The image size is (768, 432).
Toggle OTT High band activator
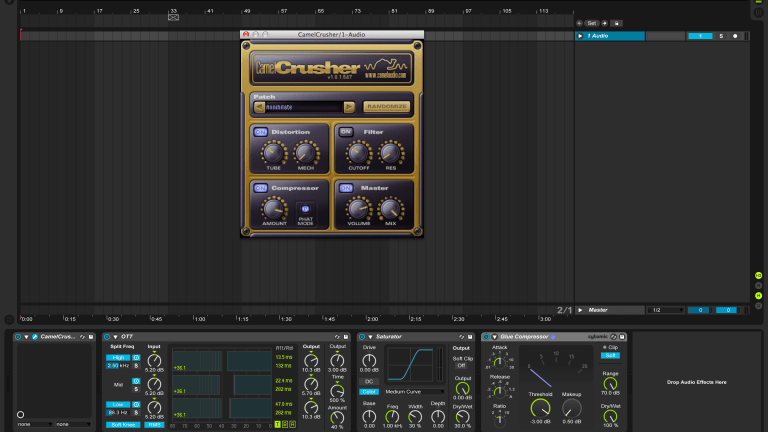click(x=136, y=358)
